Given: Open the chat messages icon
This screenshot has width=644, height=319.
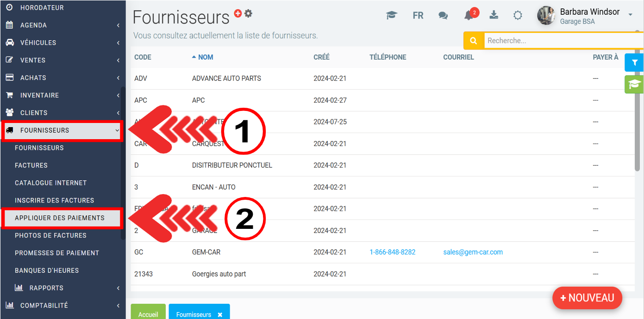Looking at the screenshot, I should click(443, 15).
